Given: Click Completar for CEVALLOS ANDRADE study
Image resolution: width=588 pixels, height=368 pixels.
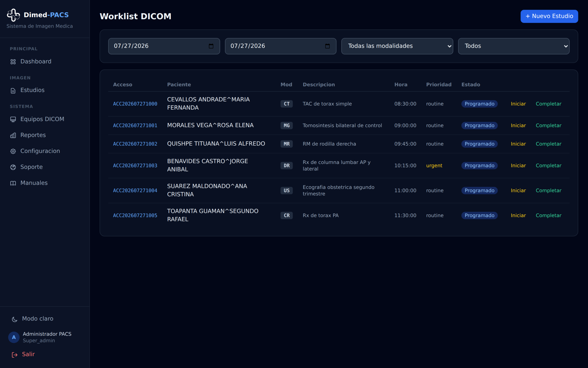Looking at the screenshot, I should (548, 104).
